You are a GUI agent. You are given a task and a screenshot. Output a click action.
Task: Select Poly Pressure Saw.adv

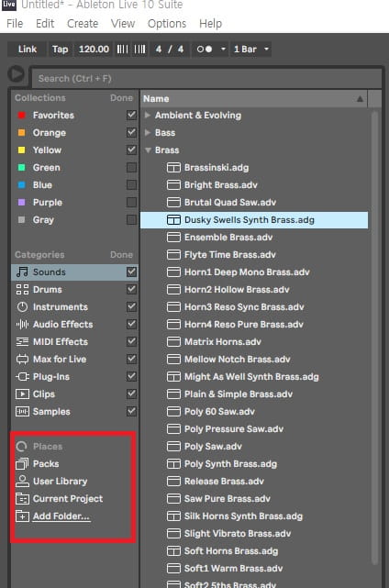(254, 428)
